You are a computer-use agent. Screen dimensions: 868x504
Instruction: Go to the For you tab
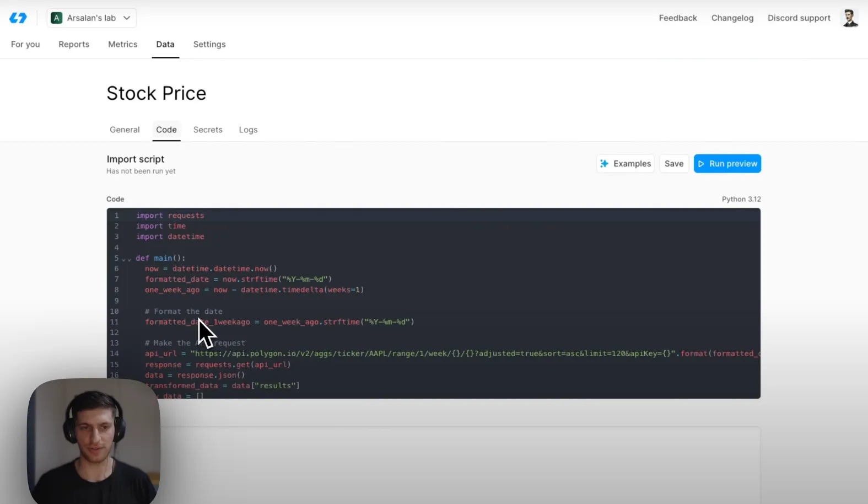(x=25, y=44)
